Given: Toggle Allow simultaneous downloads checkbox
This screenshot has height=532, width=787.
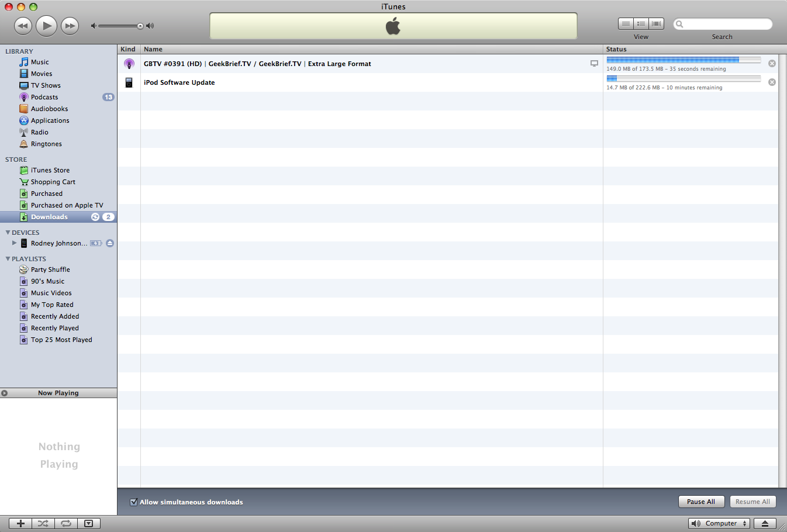Looking at the screenshot, I should point(134,502).
